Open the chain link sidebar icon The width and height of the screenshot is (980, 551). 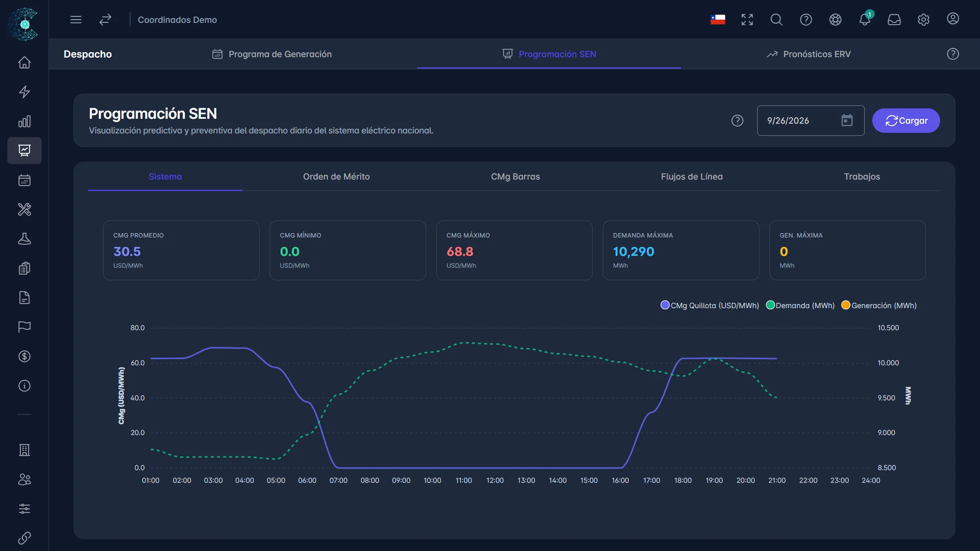(x=24, y=538)
